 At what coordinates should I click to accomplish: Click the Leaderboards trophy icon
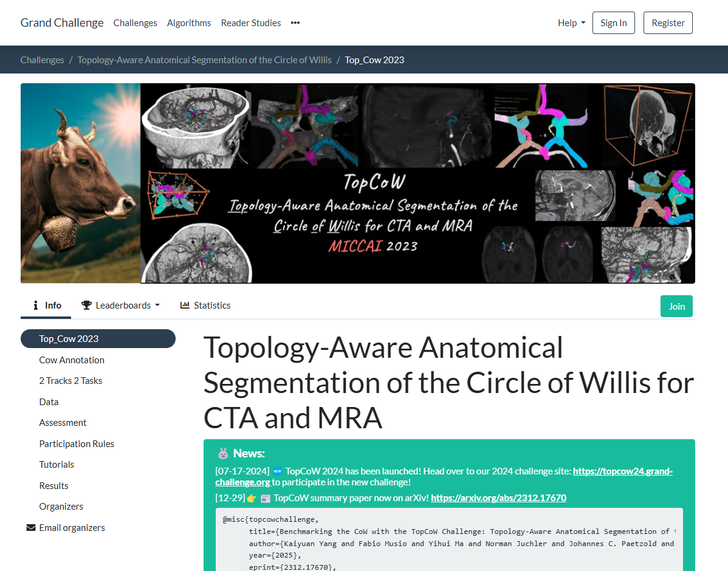[86, 305]
